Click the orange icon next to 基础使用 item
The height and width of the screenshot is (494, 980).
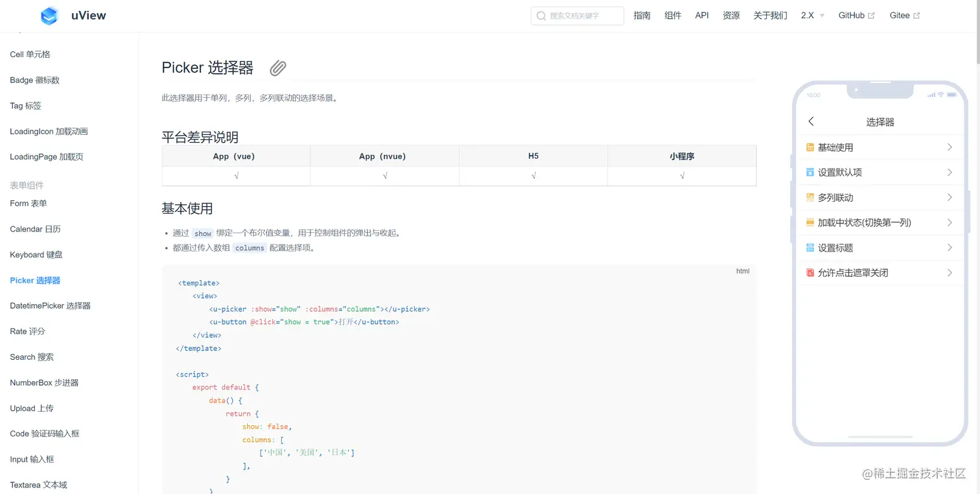(x=810, y=147)
